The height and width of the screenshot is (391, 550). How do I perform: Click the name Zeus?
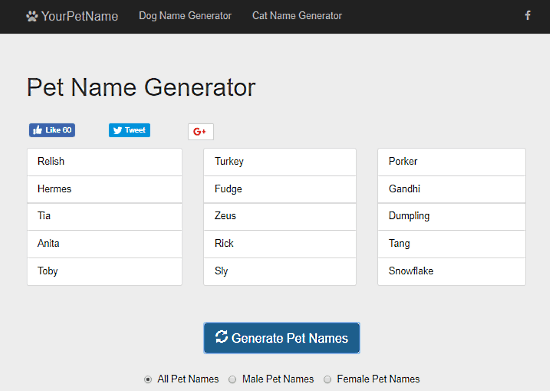(x=280, y=216)
